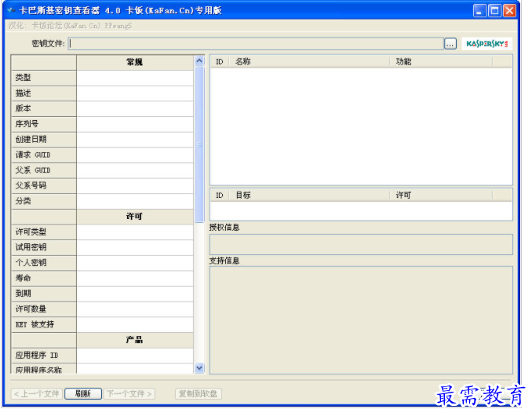Click the 目标 column header
The width and height of the screenshot is (532, 420).
(x=309, y=195)
